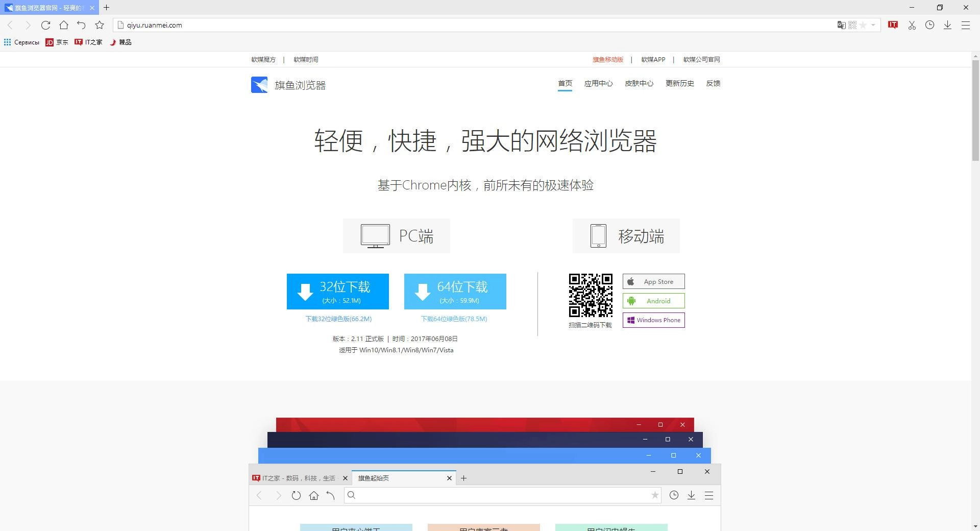This screenshot has height=531, width=980.
Task: Click the version text 2.11 正式版
Action: pos(367,339)
